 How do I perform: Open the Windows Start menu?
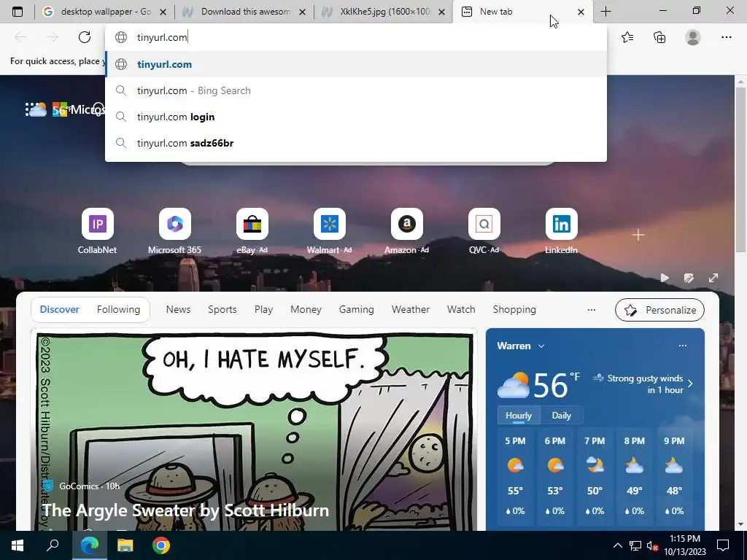18,545
